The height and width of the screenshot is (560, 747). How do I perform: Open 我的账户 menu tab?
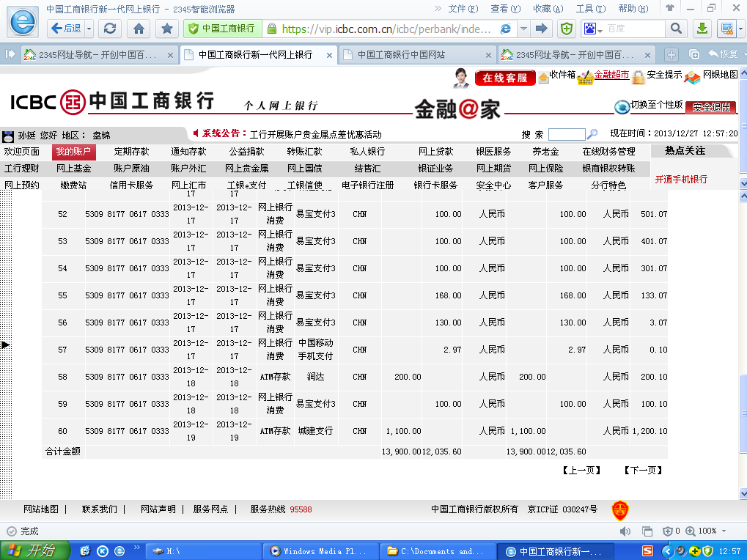pos(73,152)
